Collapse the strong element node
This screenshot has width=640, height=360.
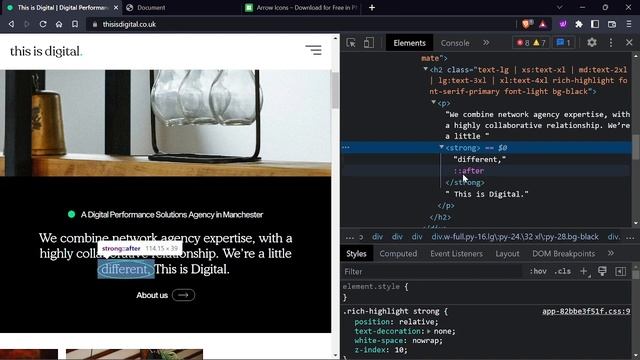click(x=442, y=147)
